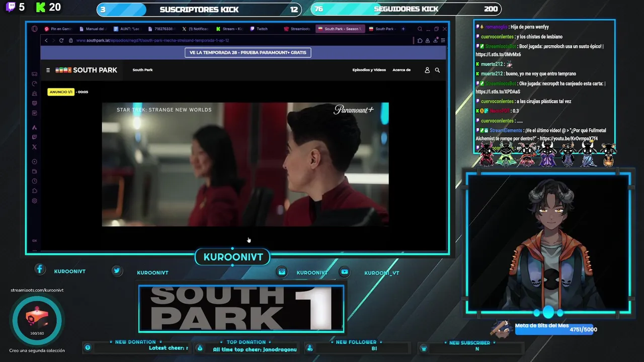
Task: Click the VTuber avatar camera frame
Action: point(548,243)
